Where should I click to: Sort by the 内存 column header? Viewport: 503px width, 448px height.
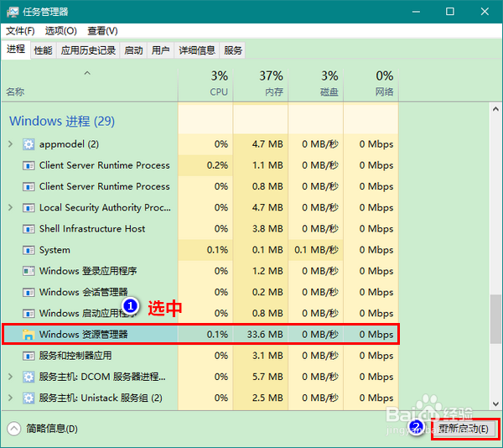261,85
